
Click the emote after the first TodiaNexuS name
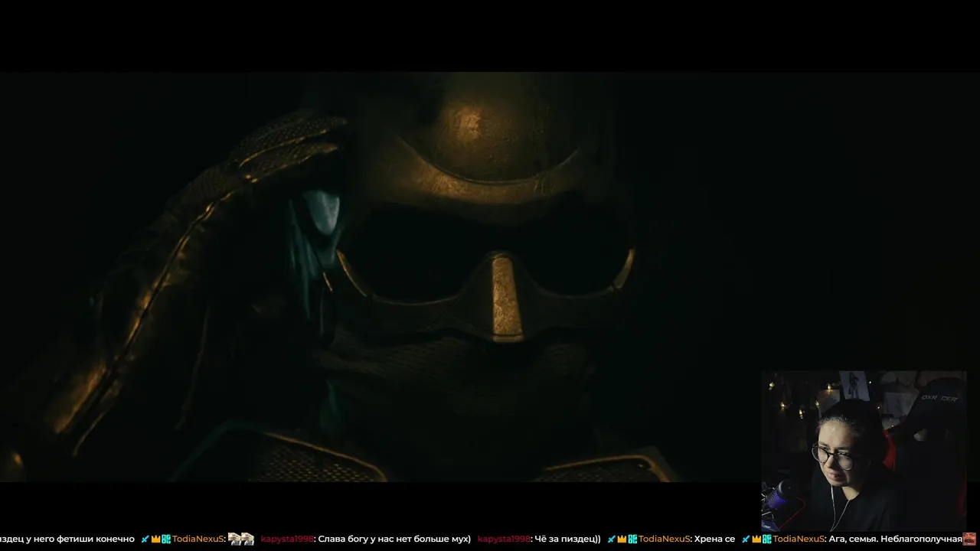click(x=241, y=539)
